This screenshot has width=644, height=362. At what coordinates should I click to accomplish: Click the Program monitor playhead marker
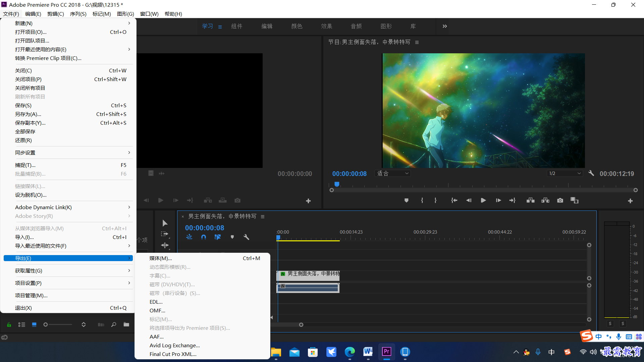337,184
